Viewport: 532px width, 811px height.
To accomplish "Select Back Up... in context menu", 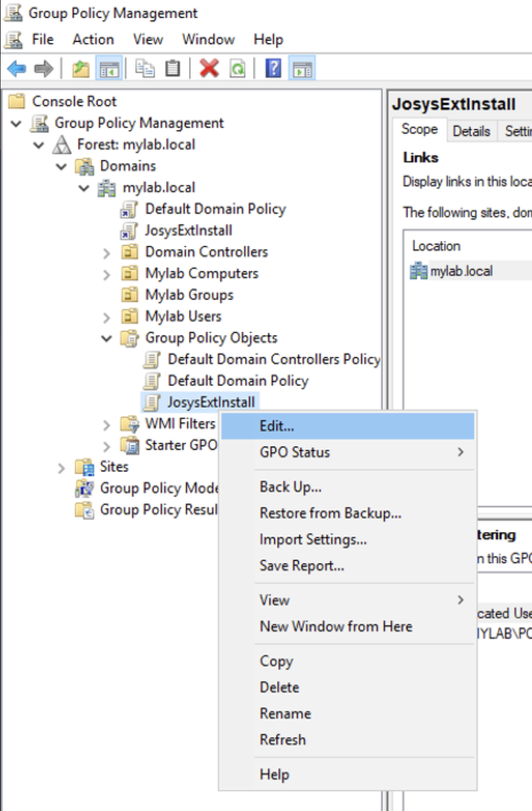I will point(290,487).
